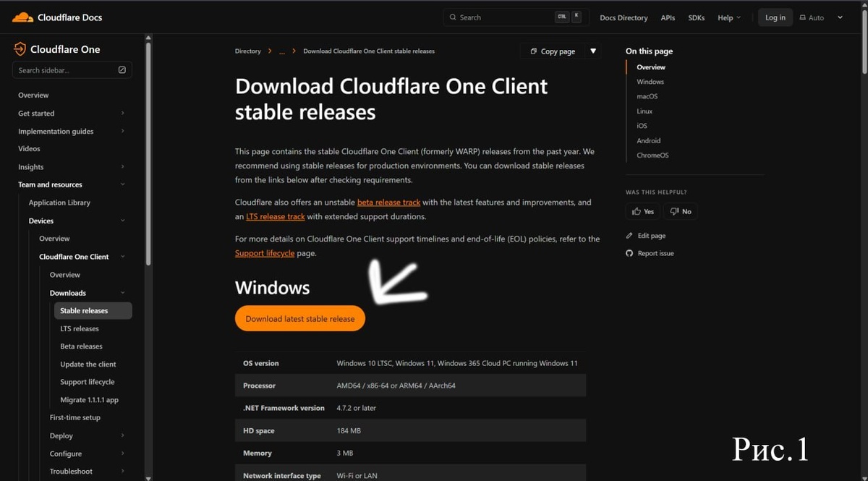868x481 pixels.
Task: Click the Search sidebar input field
Action: (x=72, y=70)
